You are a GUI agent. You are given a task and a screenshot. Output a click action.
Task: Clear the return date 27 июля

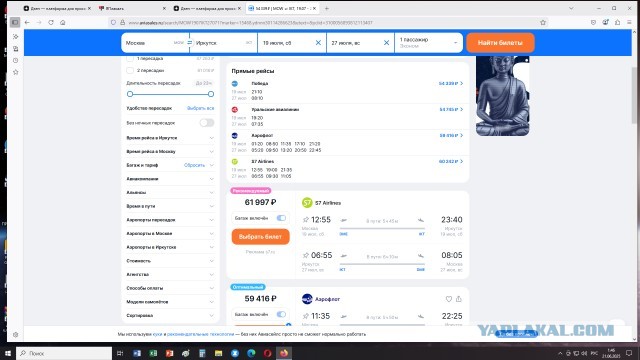click(386, 42)
